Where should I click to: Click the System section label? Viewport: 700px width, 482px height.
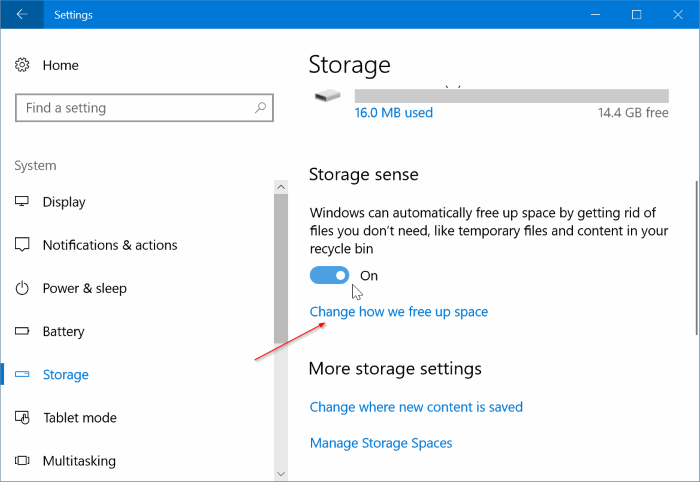pyautogui.click(x=35, y=166)
